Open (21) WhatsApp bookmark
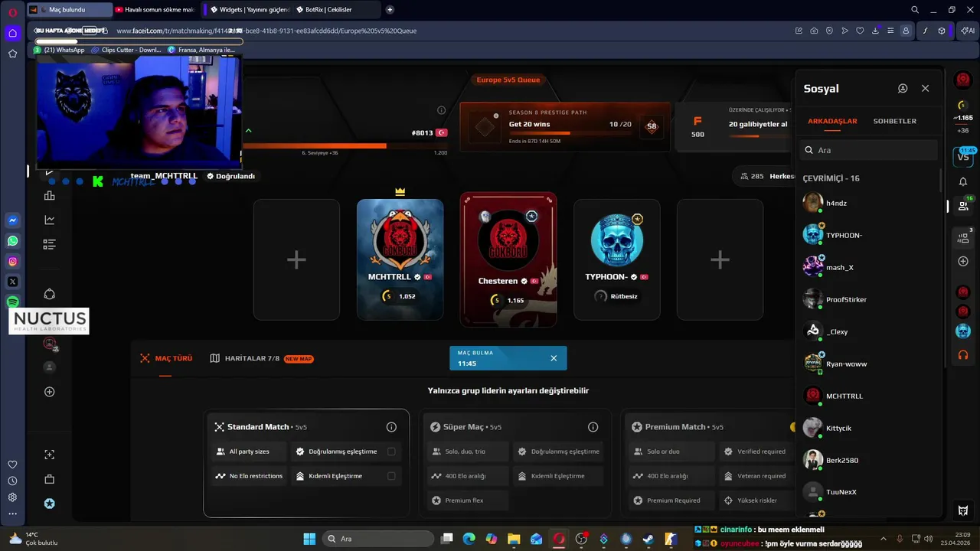This screenshot has height=551, width=980. (59, 50)
